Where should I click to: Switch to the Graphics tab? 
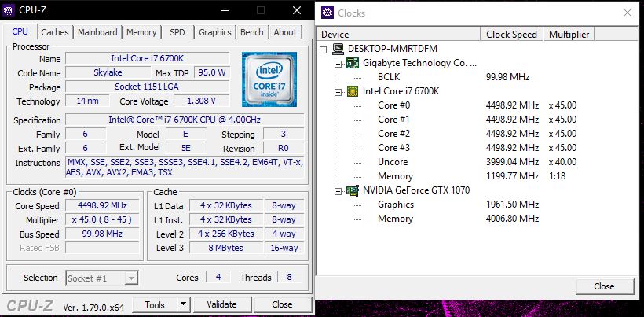(x=215, y=32)
